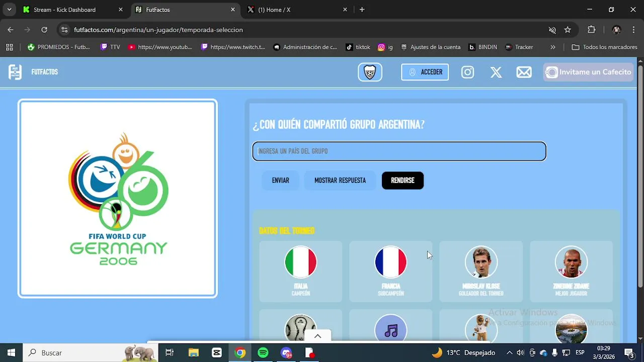
Task: Open the Tracker bookmark
Action: pos(519,47)
